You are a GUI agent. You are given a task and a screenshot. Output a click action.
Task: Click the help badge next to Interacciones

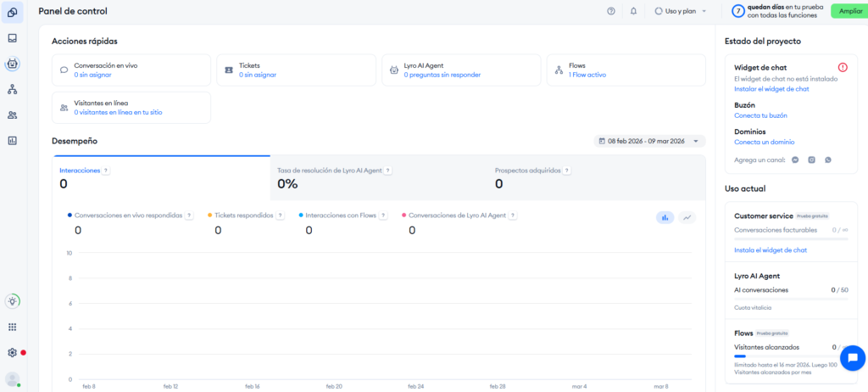(x=106, y=171)
